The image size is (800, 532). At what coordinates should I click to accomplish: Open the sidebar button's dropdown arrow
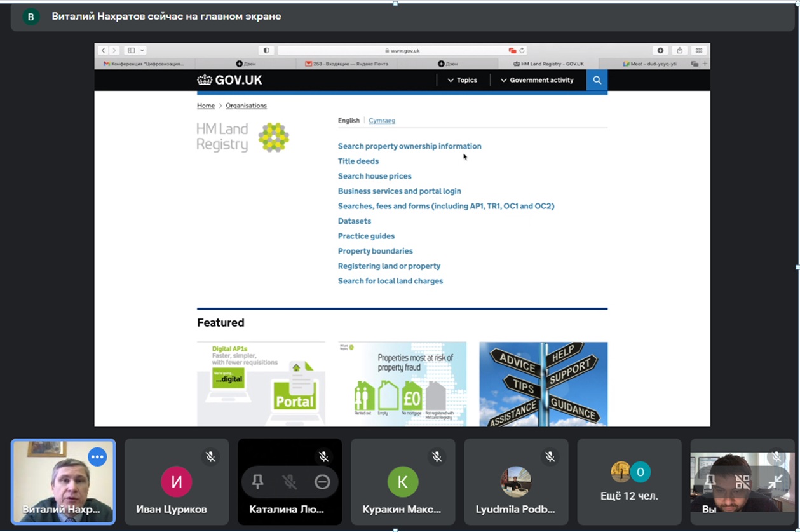pyautogui.click(x=142, y=50)
